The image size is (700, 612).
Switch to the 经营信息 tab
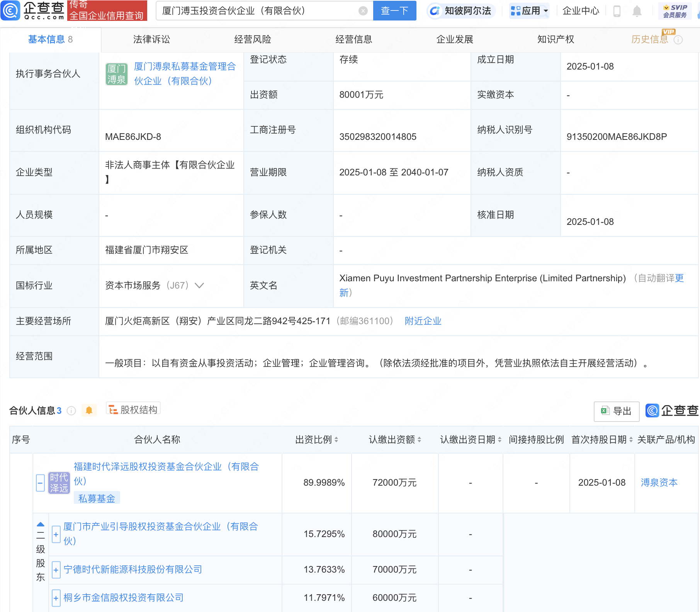pos(354,39)
